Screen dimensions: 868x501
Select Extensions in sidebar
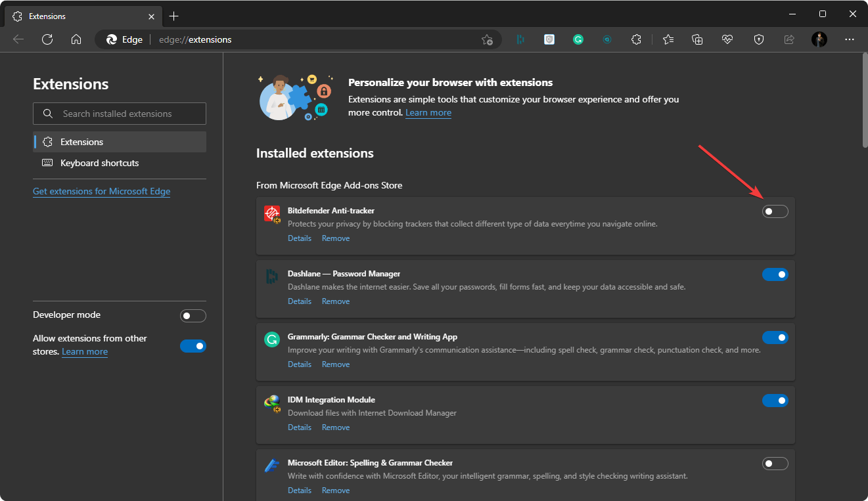tap(120, 142)
